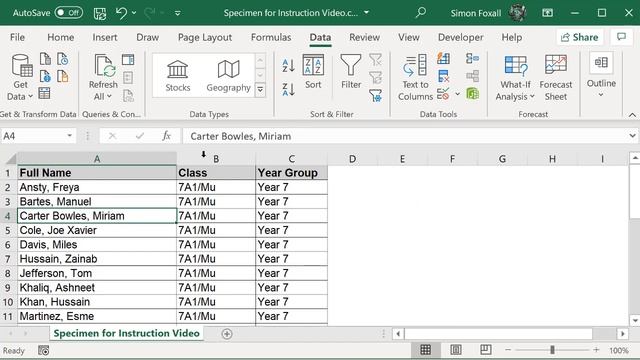
Task: Click Refresh All icon
Action: [103, 77]
